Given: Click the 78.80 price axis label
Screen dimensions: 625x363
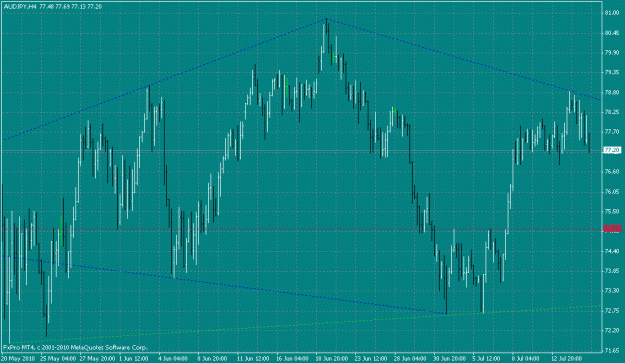Looking at the screenshot, I should 612,92.
